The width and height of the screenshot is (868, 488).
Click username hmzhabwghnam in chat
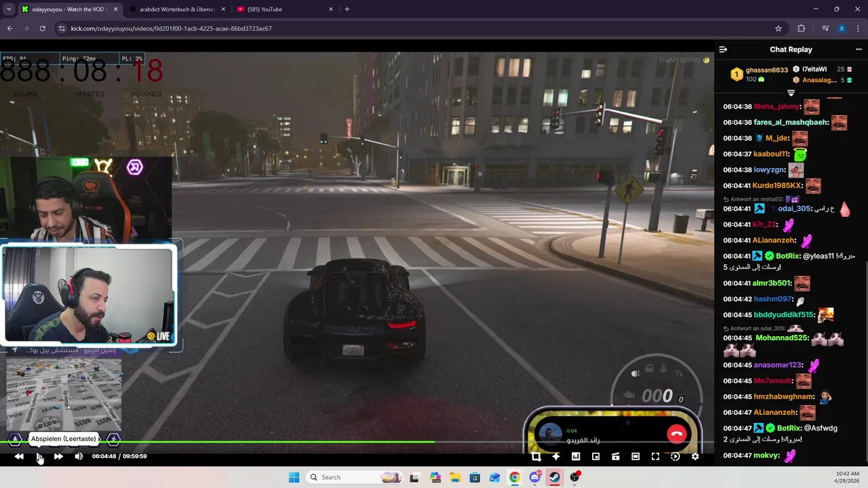pyautogui.click(x=783, y=396)
